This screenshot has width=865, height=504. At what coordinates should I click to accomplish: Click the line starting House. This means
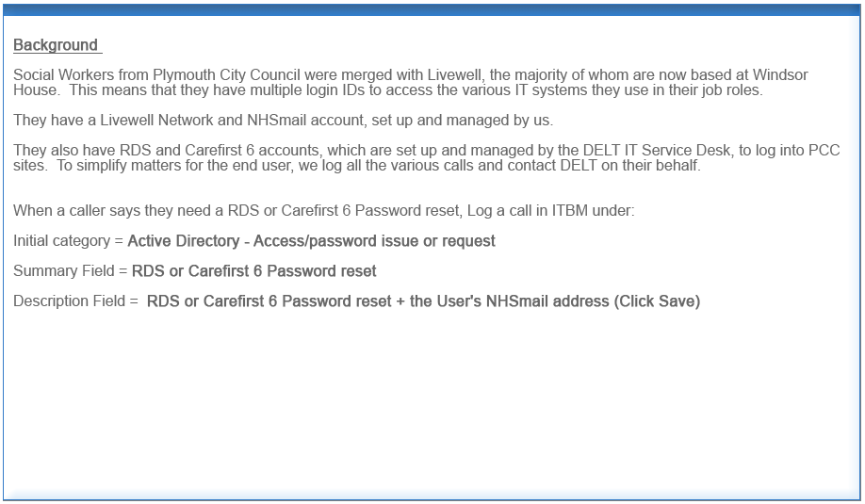pyautogui.click(x=388, y=89)
